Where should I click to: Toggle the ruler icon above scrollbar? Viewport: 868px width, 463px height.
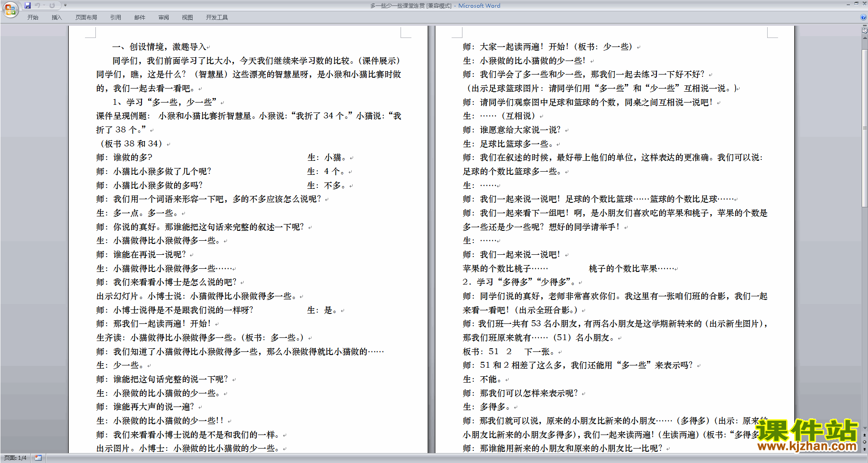tap(865, 31)
